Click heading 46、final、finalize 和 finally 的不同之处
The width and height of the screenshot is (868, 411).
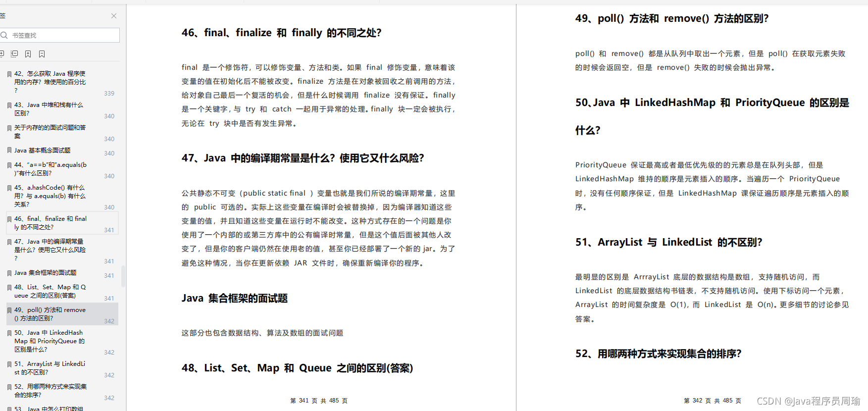pos(281,33)
